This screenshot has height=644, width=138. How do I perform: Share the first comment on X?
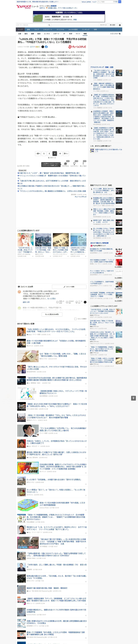pyautogui.click(x=85, y=302)
